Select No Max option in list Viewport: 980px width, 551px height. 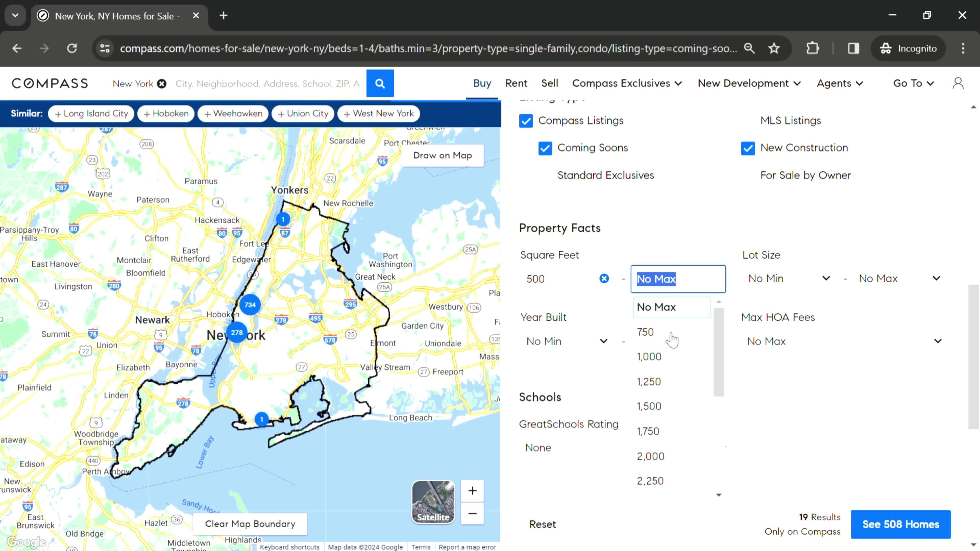click(671, 307)
